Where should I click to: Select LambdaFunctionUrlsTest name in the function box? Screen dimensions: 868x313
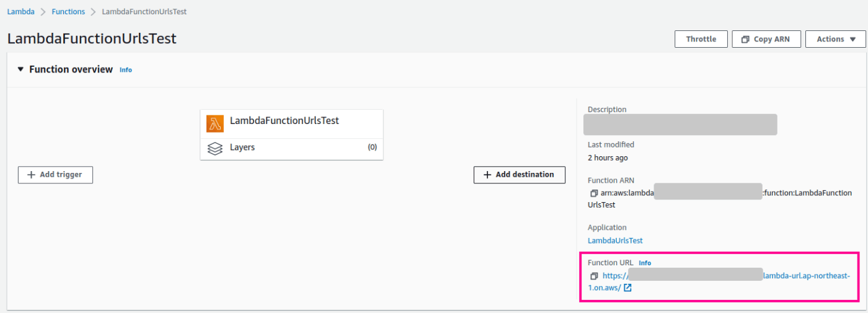tap(284, 121)
